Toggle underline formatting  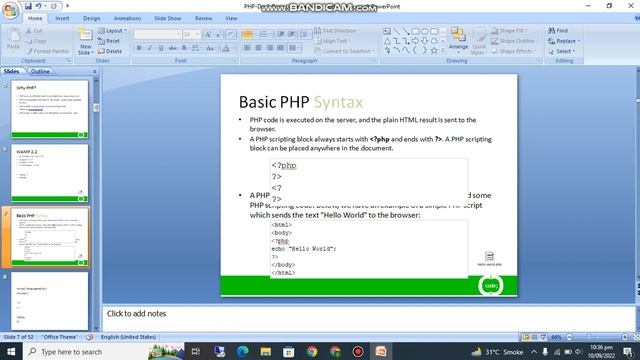tap(161, 48)
